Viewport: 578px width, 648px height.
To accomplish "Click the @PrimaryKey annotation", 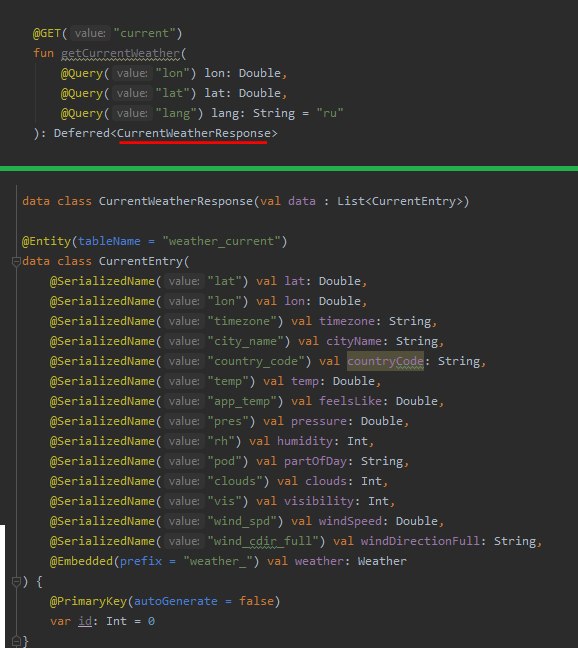I will click(x=88, y=601).
